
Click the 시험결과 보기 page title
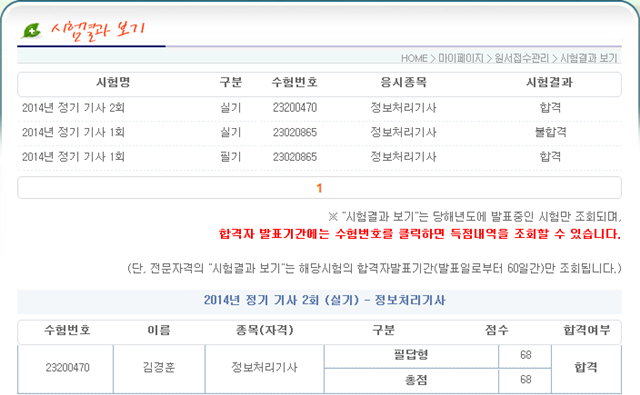(98, 31)
